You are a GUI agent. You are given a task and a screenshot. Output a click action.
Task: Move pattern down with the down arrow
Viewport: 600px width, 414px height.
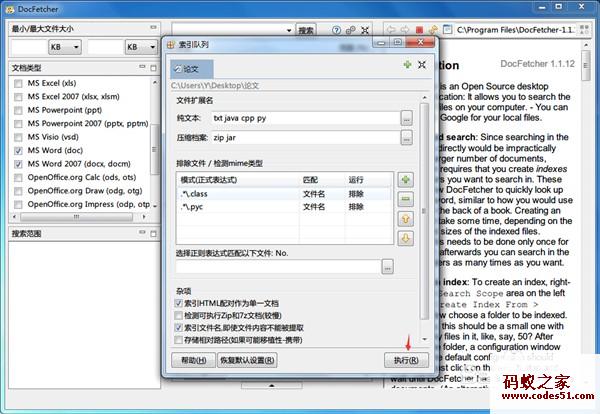(x=406, y=239)
